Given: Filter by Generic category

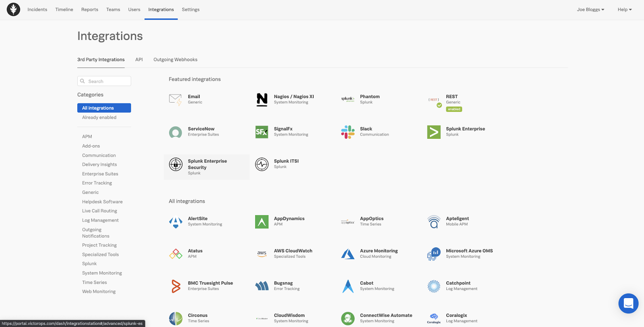Looking at the screenshot, I should click(x=91, y=192).
